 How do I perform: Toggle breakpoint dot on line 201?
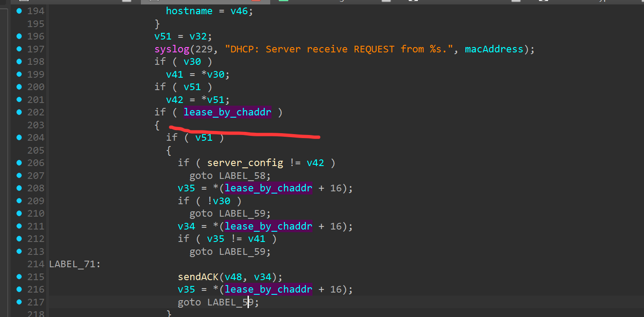tap(19, 99)
